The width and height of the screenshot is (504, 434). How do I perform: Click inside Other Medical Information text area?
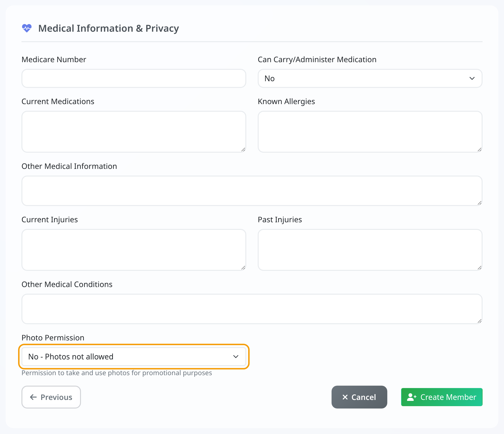[252, 191]
